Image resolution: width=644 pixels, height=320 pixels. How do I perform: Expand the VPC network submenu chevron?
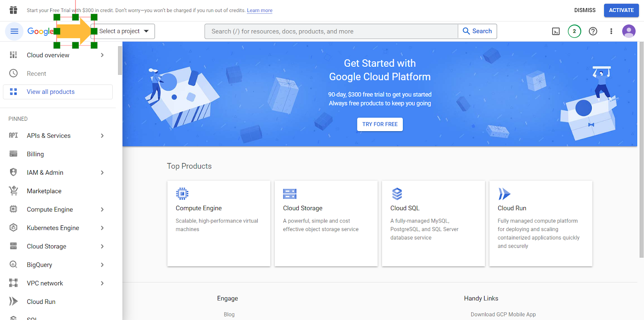point(102,283)
